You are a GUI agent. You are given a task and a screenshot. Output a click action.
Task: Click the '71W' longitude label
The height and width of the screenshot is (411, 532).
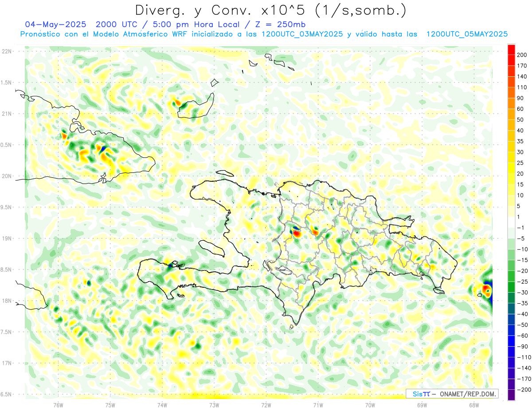click(x=318, y=405)
